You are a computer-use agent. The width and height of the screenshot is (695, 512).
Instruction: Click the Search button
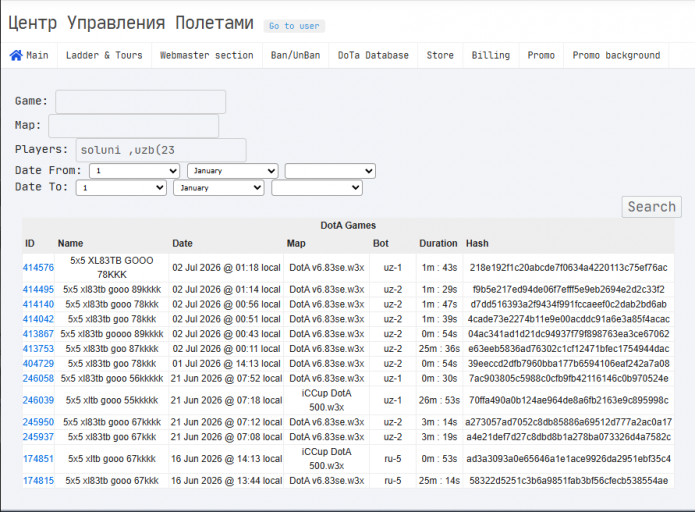pos(652,207)
